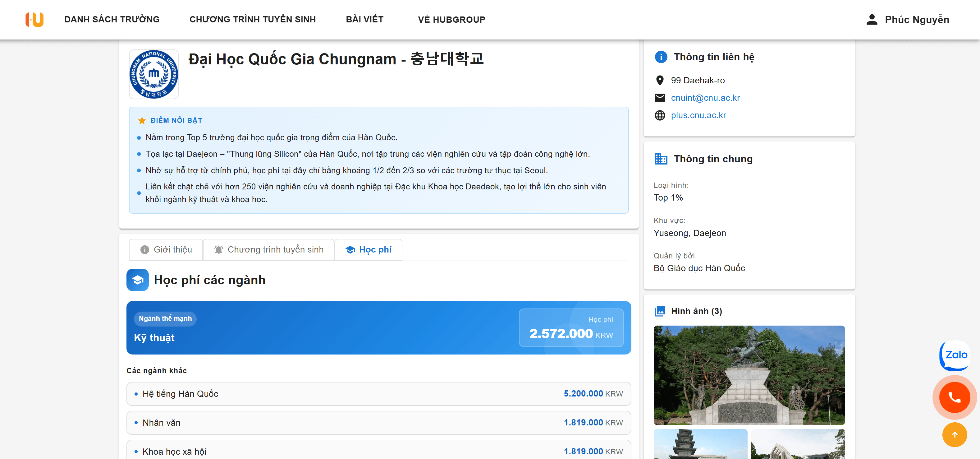
Task: Select the Học phí tab
Action: tap(368, 250)
